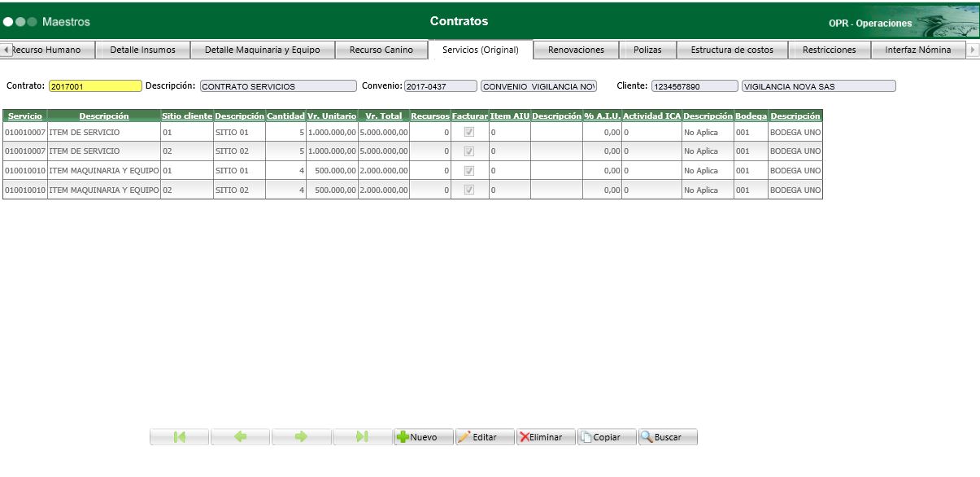Switch to the Restricciones tab

click(x=830, y=50)
